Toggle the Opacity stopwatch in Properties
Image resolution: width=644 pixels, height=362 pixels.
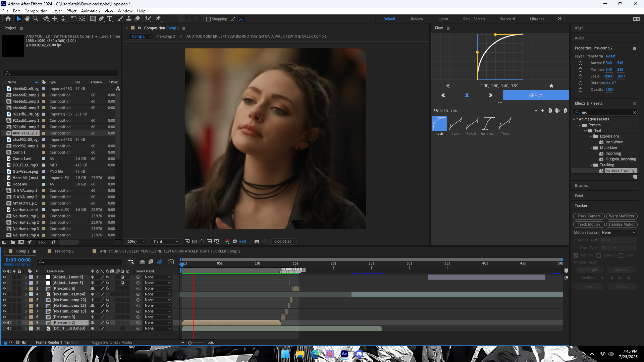[x=580, y=90]
